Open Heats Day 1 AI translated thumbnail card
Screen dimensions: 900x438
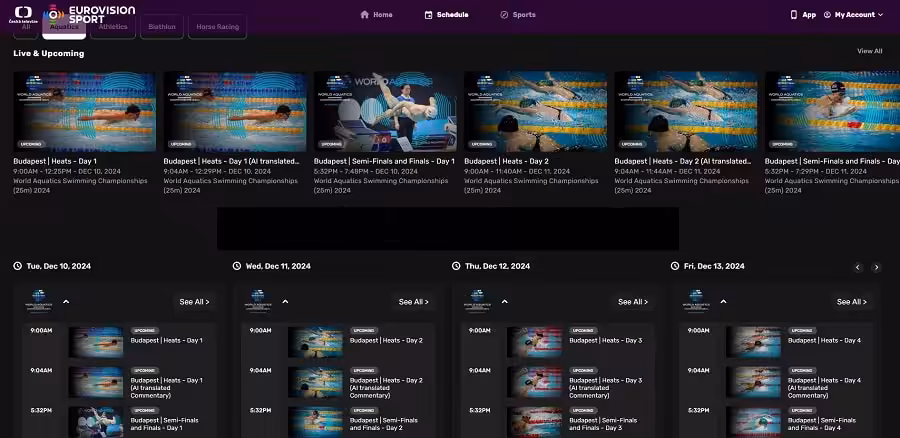click(235, 111)
